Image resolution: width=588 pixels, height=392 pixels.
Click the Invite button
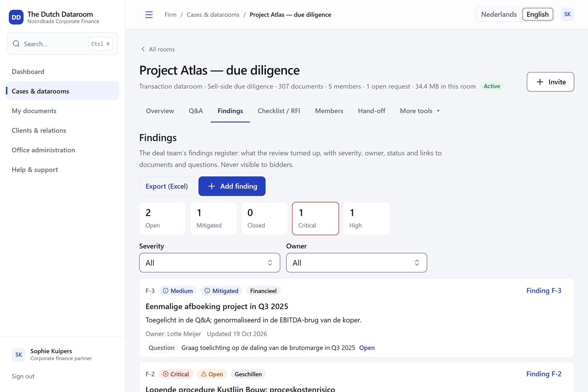coord(550,82)
